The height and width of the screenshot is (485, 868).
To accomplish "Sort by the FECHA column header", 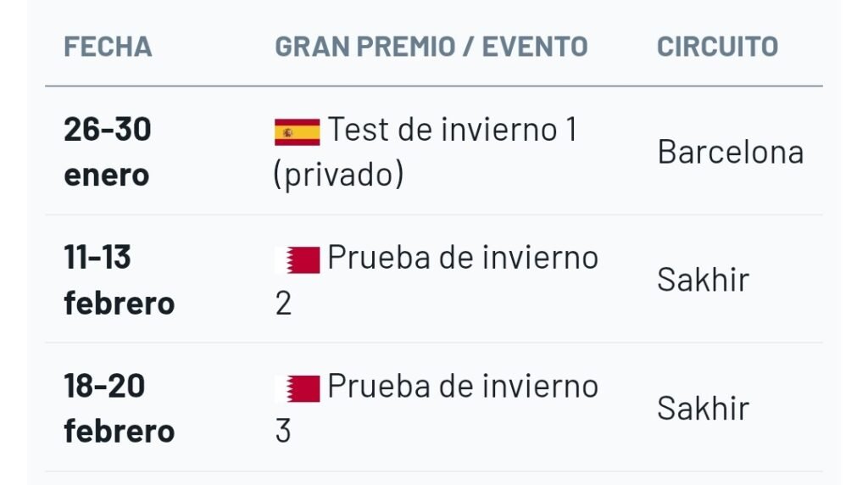I will [108, 47].
